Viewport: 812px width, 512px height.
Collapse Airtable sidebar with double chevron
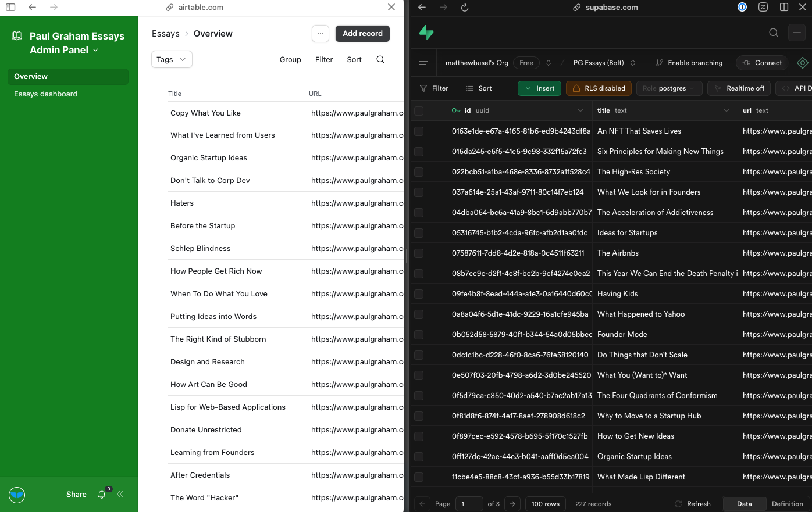pyautogui.click(x=120, y=495)
